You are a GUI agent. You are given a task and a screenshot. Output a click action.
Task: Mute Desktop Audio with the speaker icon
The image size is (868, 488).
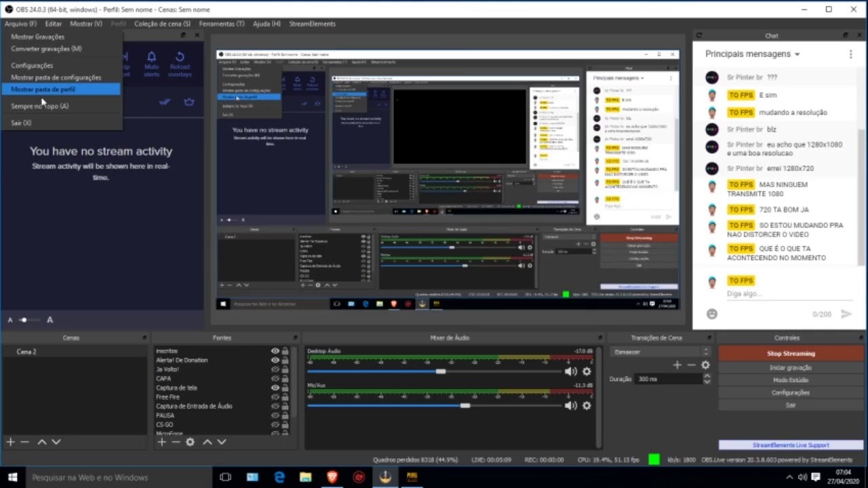click(571, 371)
